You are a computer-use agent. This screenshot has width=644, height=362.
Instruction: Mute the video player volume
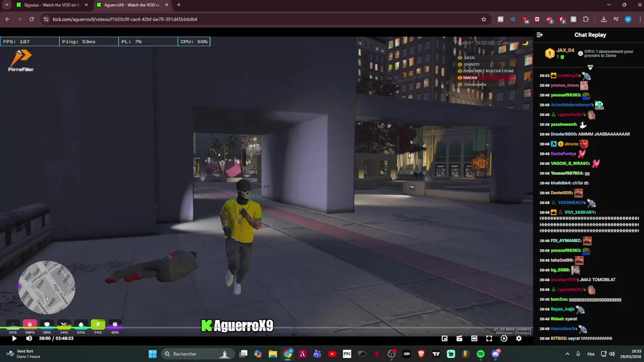(29, 338)
